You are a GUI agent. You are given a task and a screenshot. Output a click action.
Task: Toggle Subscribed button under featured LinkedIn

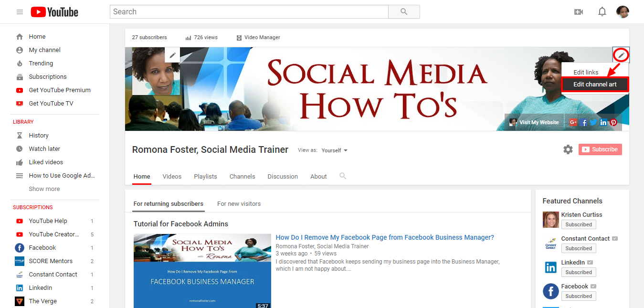pos(579,272)
